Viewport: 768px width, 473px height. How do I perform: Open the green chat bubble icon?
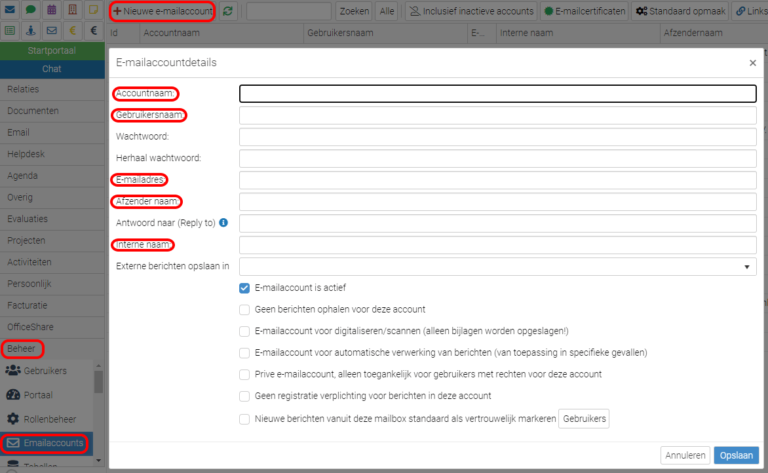coord(30,10)
